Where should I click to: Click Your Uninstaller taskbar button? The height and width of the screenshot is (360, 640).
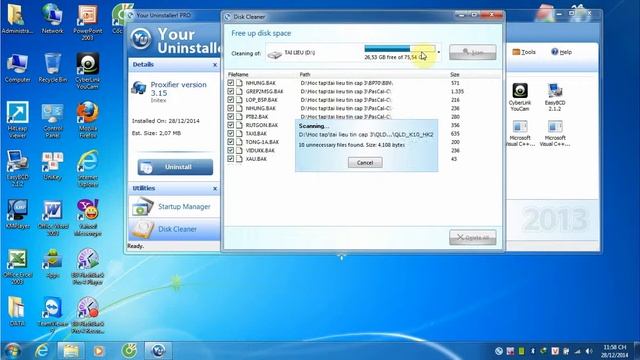158,351
